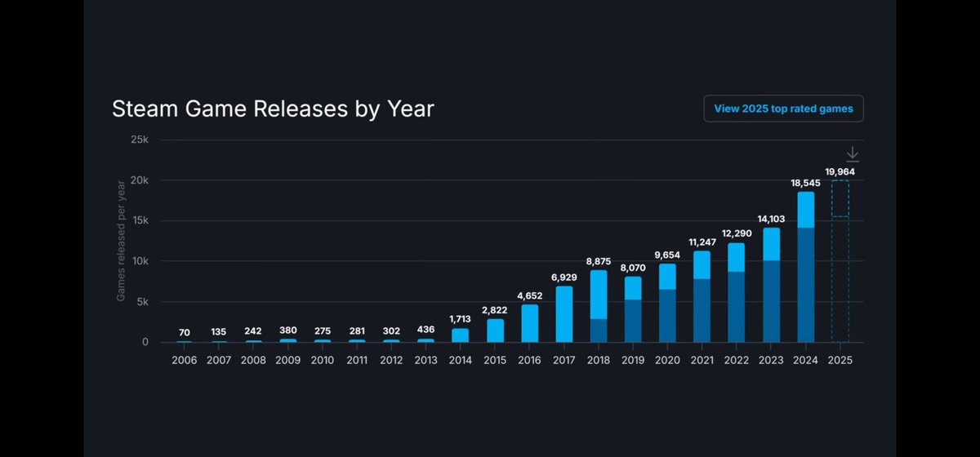Viewport: 980px width, 457px height.
Task: Click the 2018 bar in the chart
Action: coord(599,306)
